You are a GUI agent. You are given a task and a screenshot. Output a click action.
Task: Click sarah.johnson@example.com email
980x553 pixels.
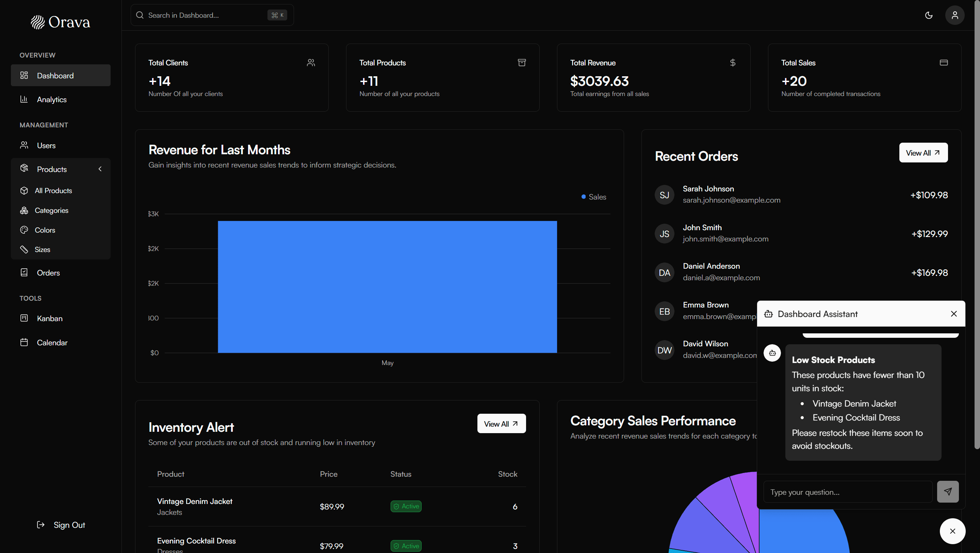point(731,200)
